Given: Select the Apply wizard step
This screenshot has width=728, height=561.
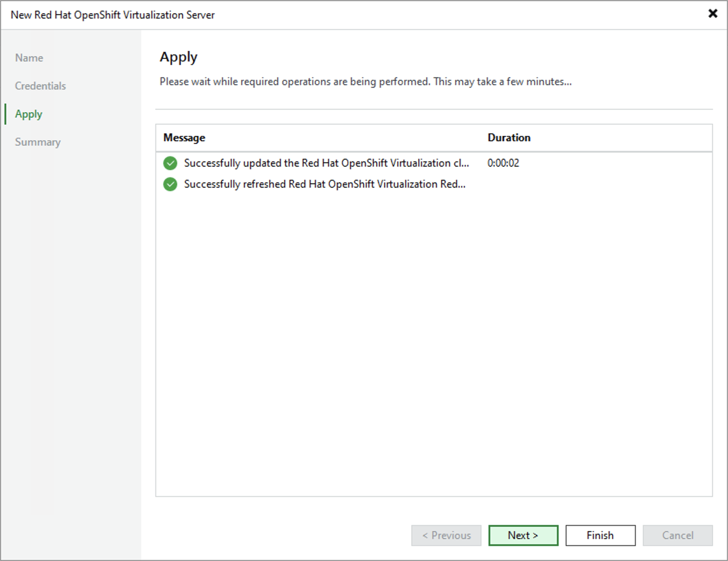Looking at the screenshot, I should (29, 114).
